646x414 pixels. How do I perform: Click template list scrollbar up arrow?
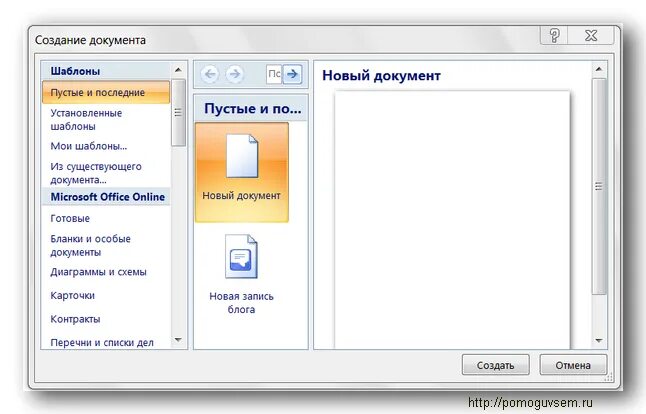point(178,70)
